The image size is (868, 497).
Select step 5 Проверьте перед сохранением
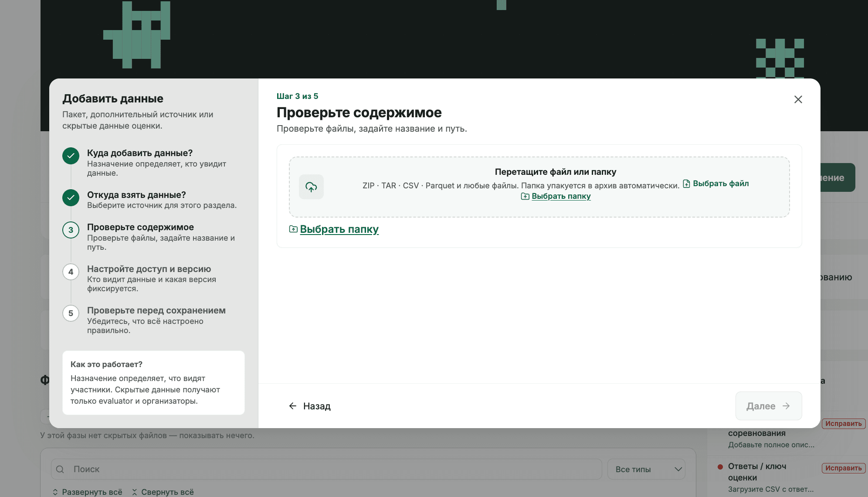153,320
